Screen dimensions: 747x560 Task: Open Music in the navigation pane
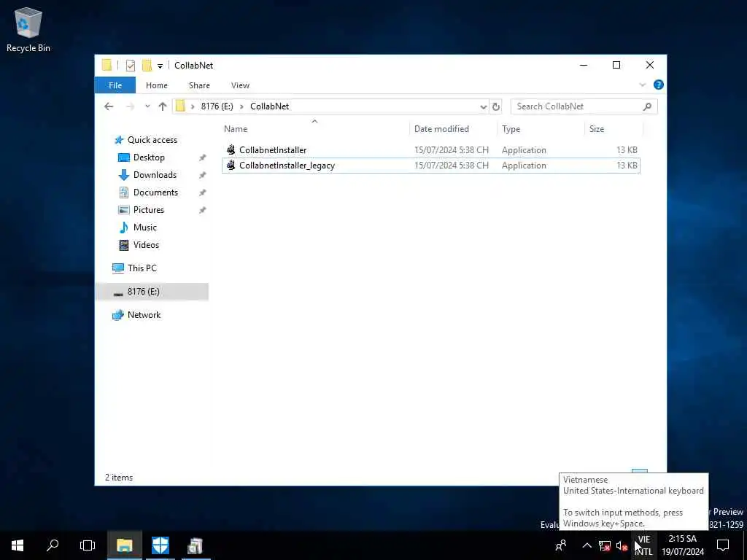(x=145, y=227)
